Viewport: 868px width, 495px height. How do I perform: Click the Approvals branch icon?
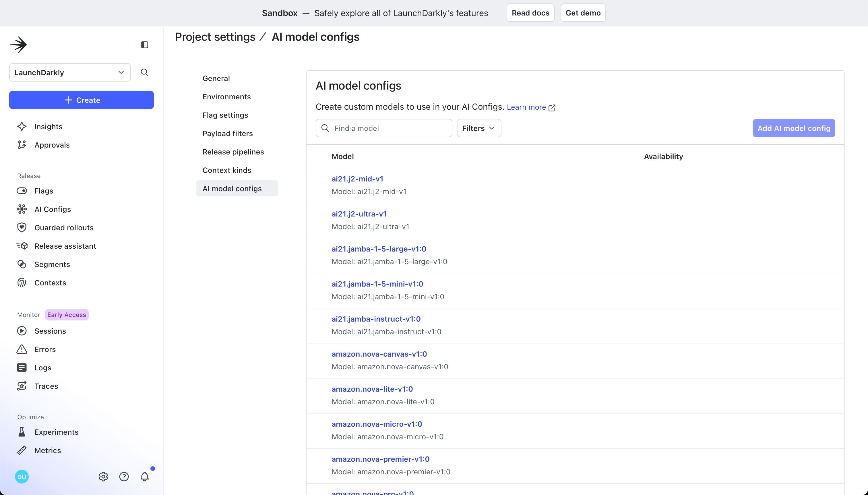22,145
